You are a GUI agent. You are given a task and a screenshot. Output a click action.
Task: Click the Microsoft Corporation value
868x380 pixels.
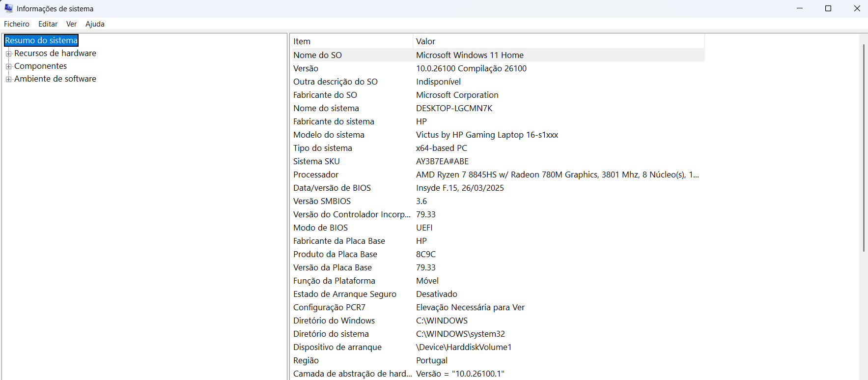(x=457, y=95)
